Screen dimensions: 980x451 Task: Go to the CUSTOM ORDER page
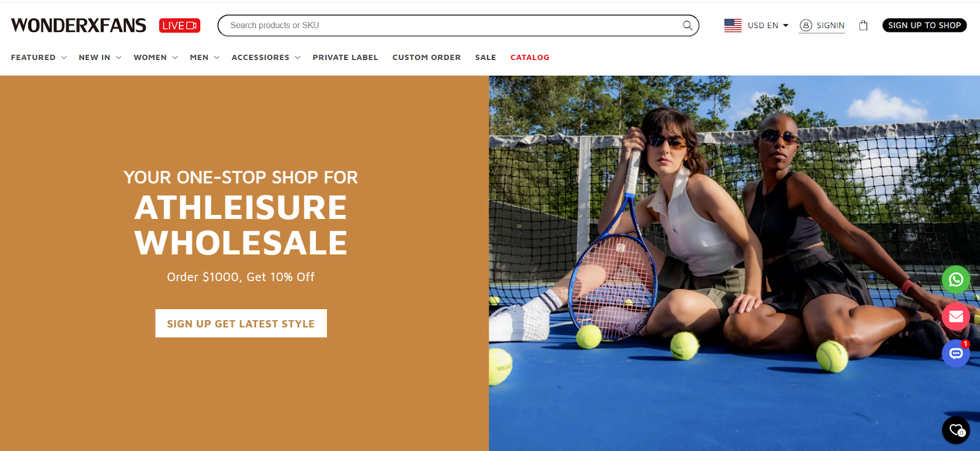point(426,58)
